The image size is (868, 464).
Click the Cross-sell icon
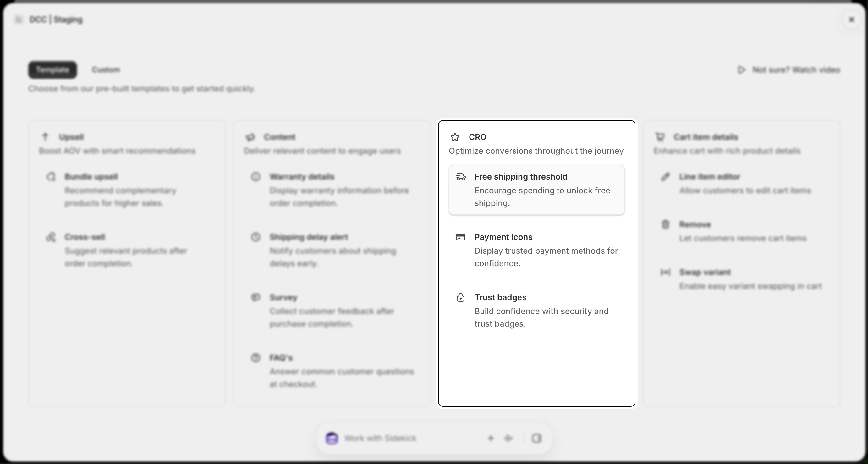[x=51, y=237]
